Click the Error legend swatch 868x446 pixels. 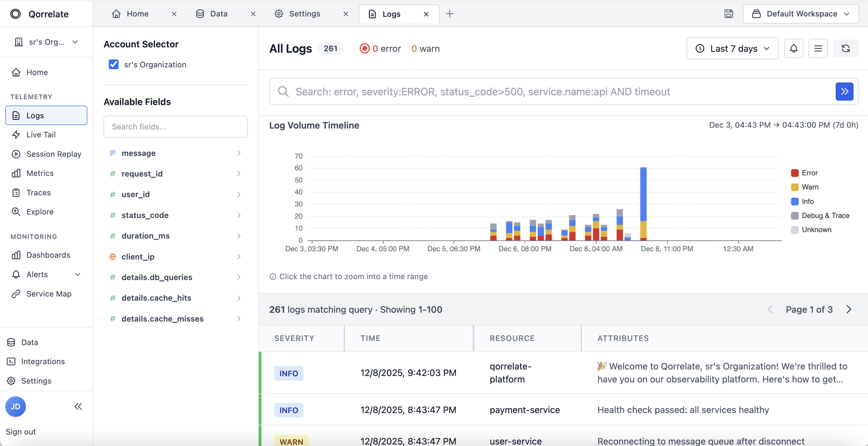pyautogui.click(x=795, y=173)
